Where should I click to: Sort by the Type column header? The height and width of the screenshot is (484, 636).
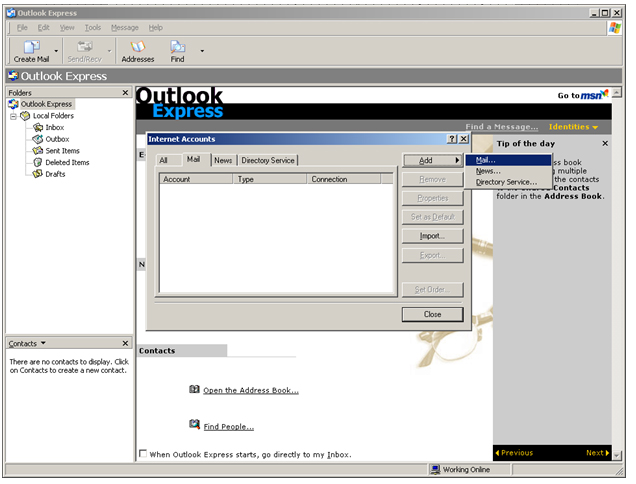click(270, 179)
